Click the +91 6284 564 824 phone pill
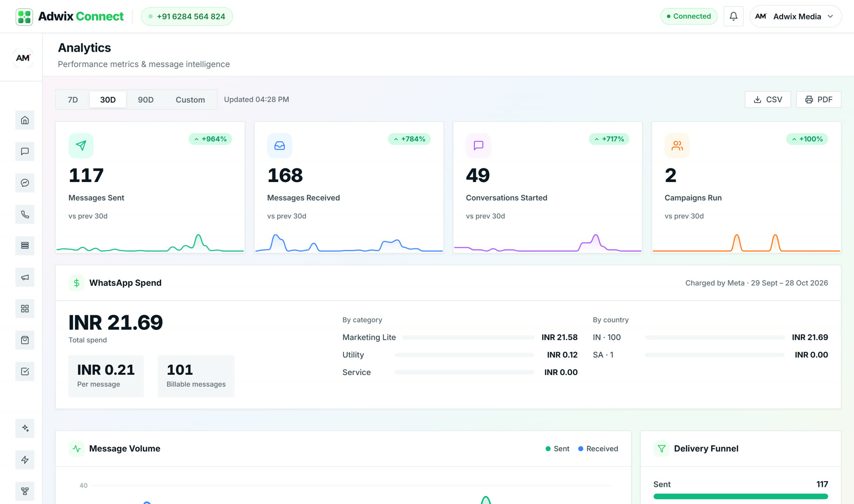The width and height of the screenshot is (854, 504). point(187,17)
